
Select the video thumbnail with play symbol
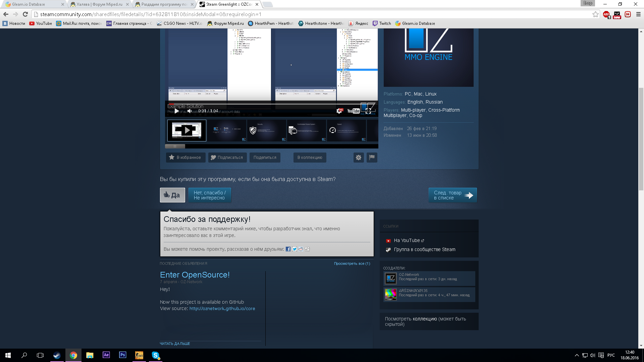[187, 130]
